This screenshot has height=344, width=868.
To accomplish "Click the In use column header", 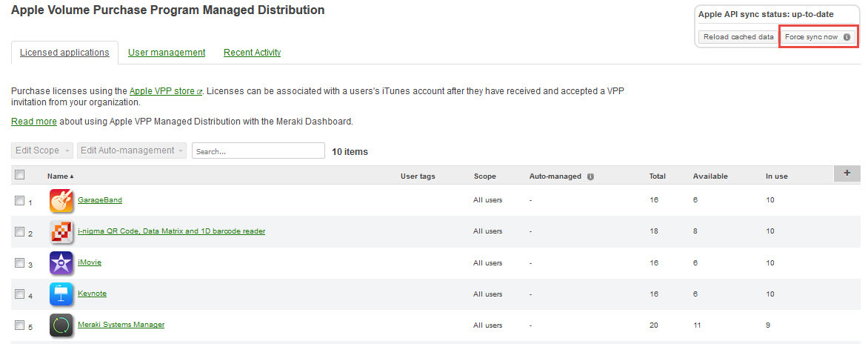I will [777, 176].
